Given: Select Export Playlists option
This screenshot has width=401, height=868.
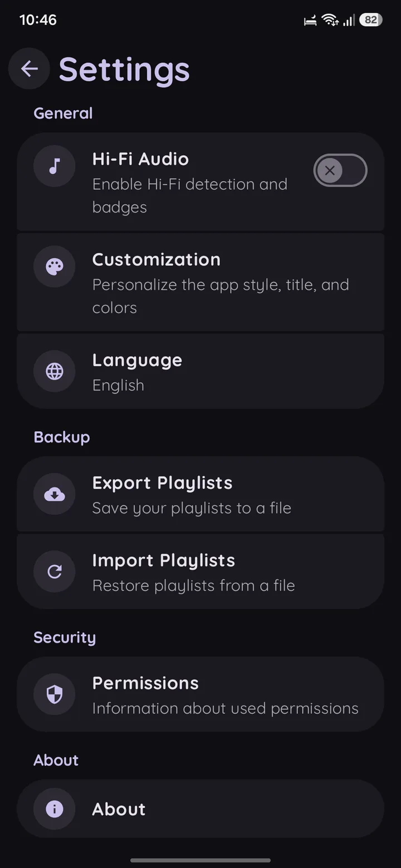Looking at the screenshot, I should tap(200, 494).
